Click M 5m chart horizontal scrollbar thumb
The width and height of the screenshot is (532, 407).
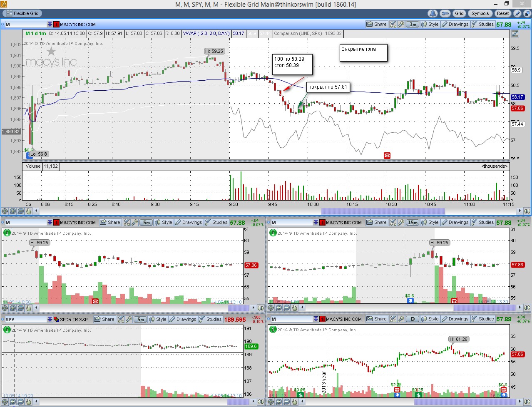[239, 308]
